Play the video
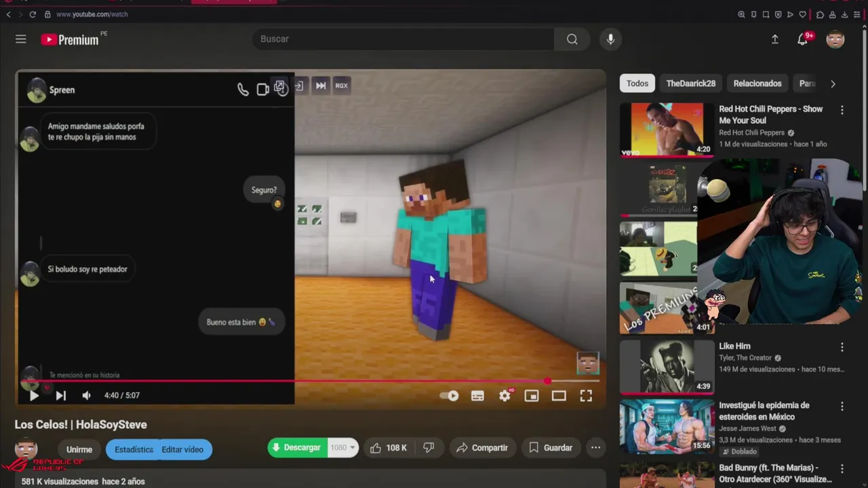Image resolution: width=868 pixels, height=488 pixels. 34,396
